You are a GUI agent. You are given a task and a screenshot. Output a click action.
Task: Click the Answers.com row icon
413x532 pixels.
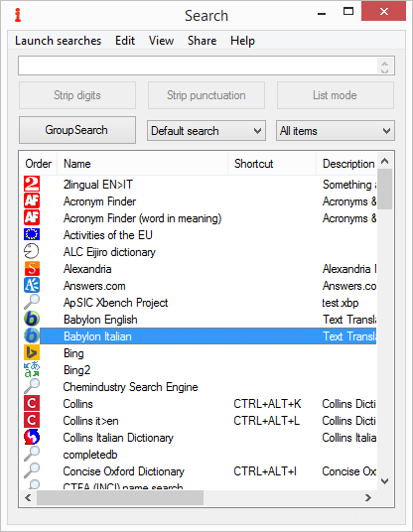(32, 285)
